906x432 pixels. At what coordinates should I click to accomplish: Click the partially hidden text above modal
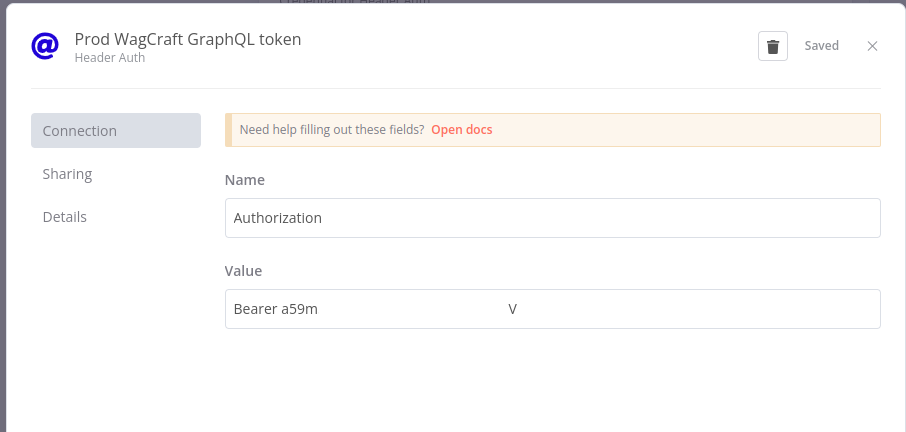tap(354, 2)
